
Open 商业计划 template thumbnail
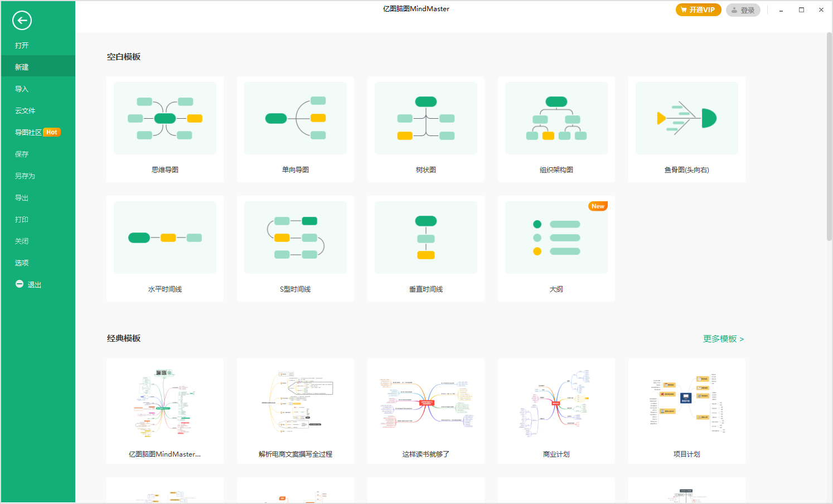556,404
